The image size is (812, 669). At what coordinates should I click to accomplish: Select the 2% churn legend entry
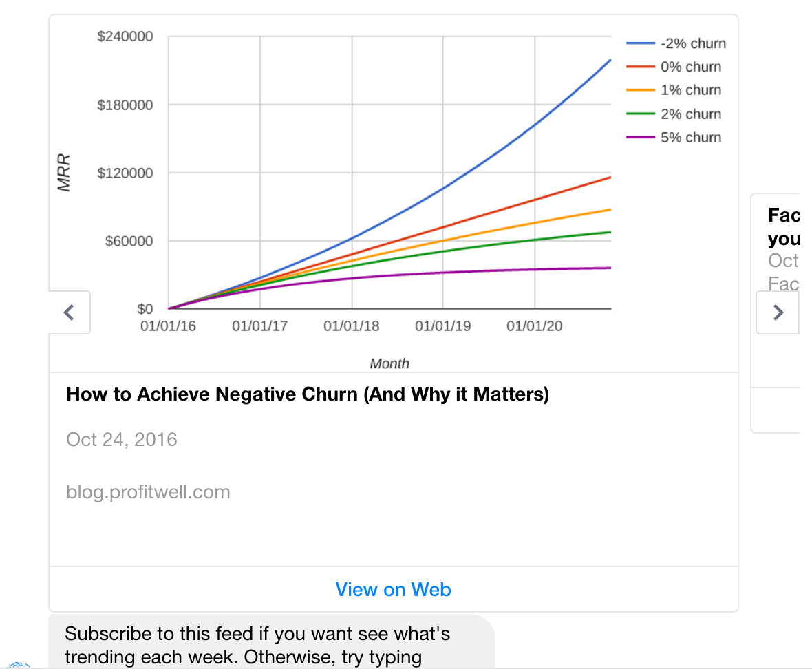click(674, 114)
